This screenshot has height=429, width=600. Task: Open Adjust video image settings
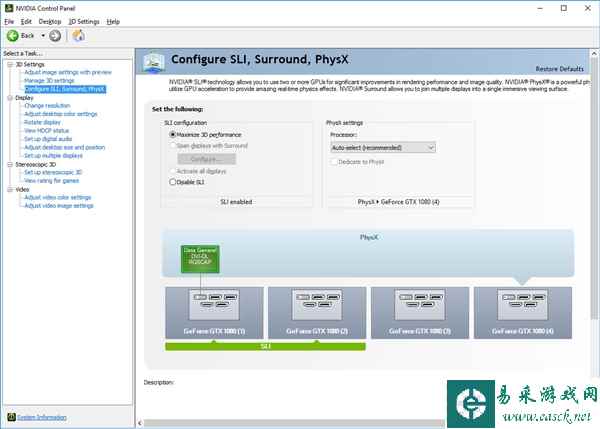(x=59, y=206)
